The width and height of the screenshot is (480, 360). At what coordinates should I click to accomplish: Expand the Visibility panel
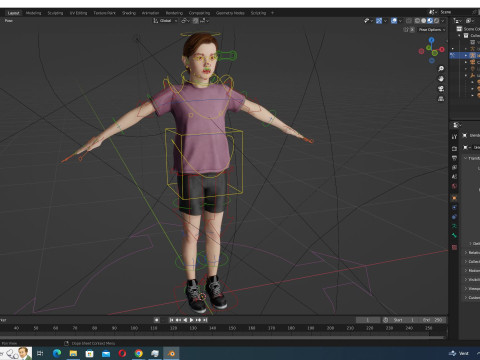pos(466,280)
